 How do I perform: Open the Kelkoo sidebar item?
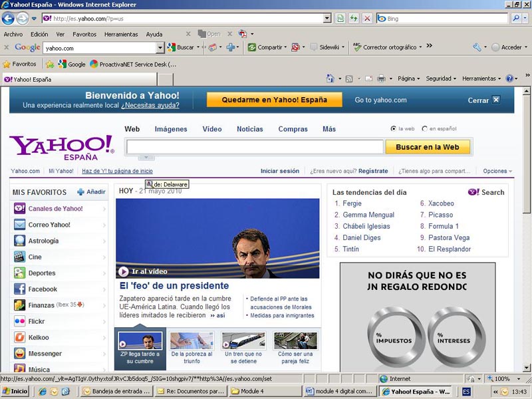click(39, 338)
